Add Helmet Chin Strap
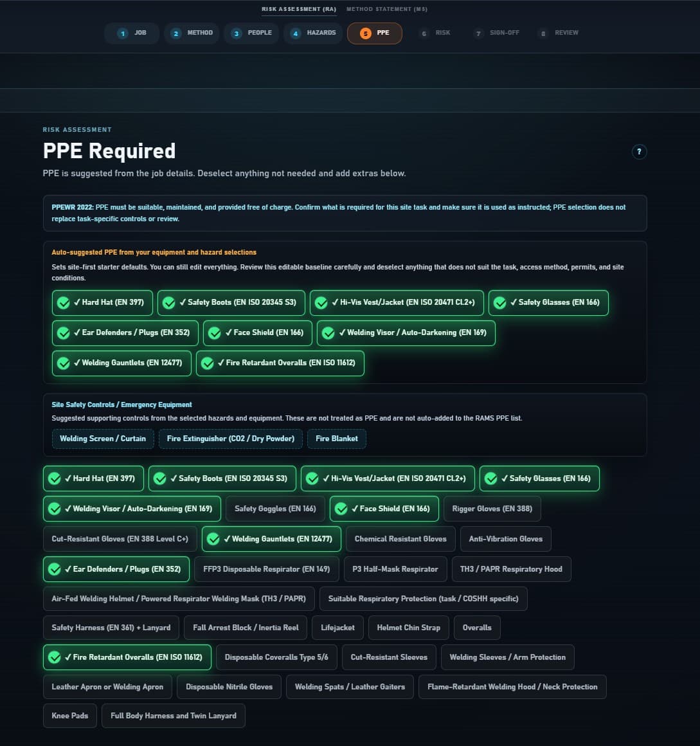This screenshot has width=700, height=746. coord(408,628)
